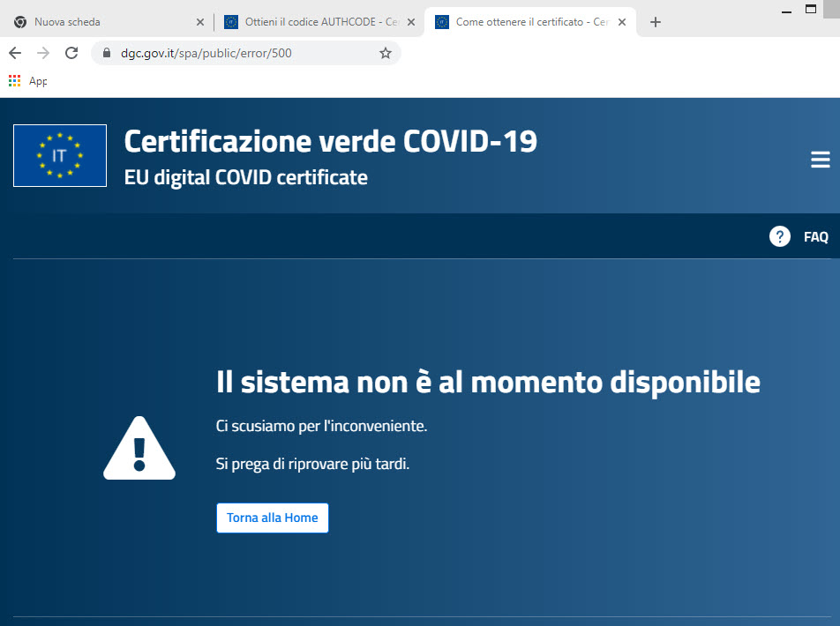Click 'Si prega di riprovare più tardi.' text
The width and height of the screenshot is (840, 626).
coord(312,464)
